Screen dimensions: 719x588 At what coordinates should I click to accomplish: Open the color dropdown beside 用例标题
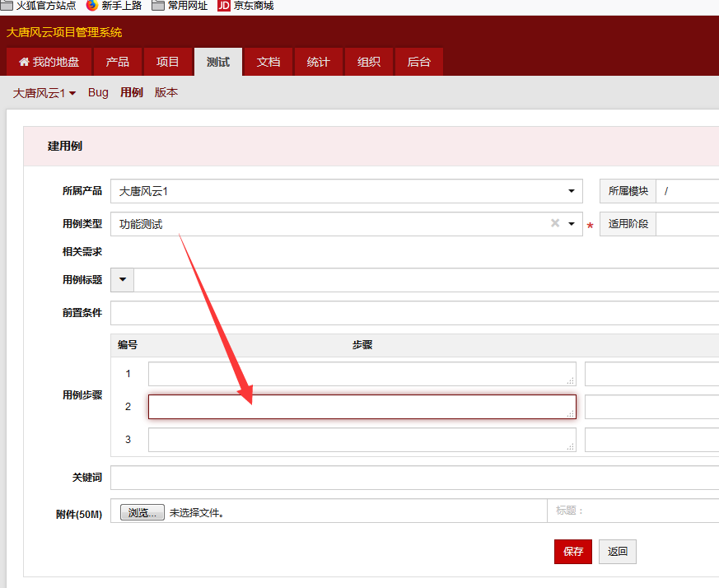coord(123,280)
